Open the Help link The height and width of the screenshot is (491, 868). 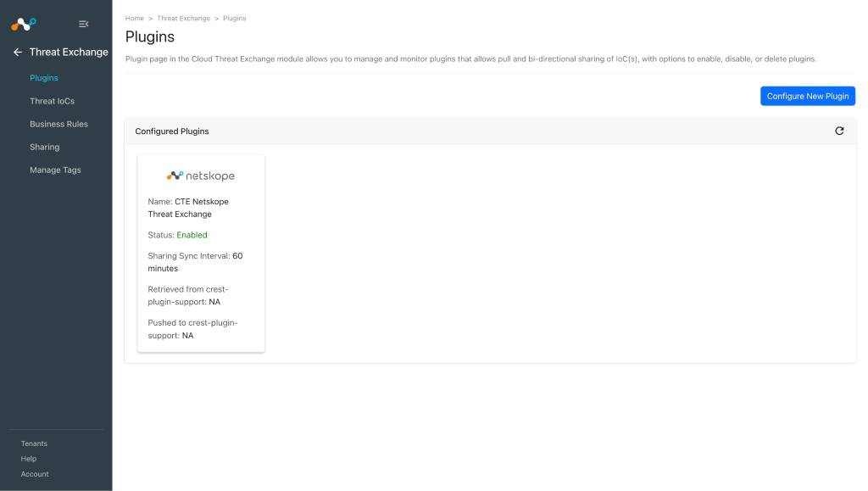28,459
